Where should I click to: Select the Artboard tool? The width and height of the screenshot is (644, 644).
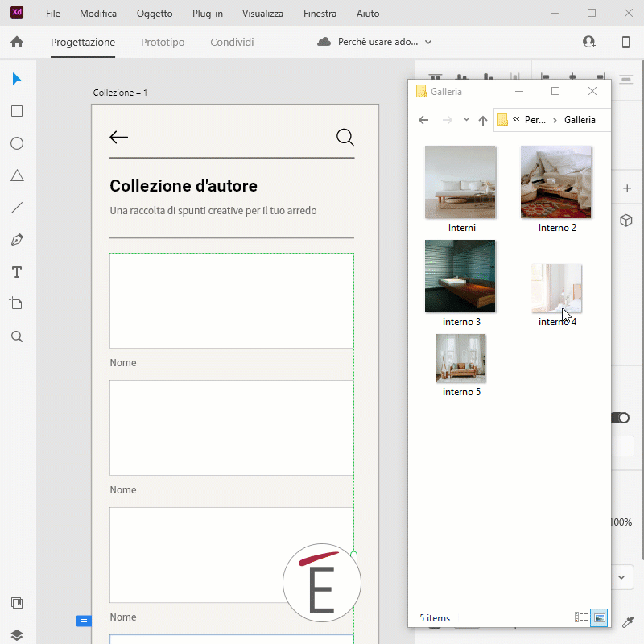pyautogui.click(x=16, y=304)
